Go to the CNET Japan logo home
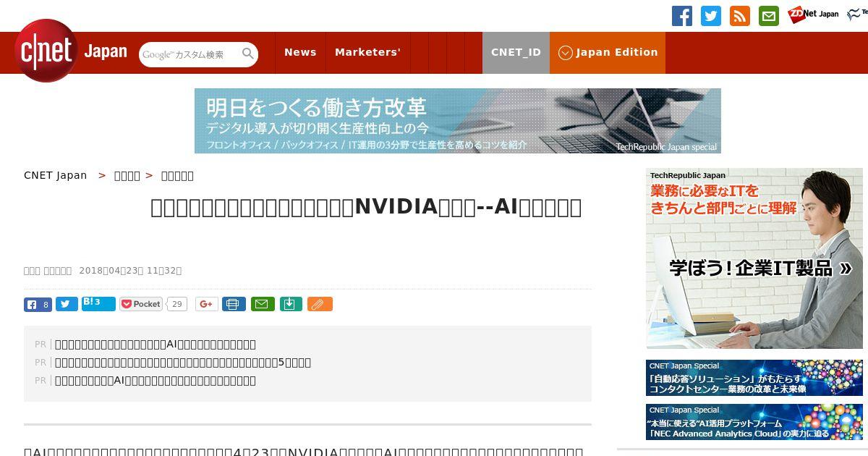Image resolution: width=868 pixels, height=456 pixels. [x=71, y=51]
